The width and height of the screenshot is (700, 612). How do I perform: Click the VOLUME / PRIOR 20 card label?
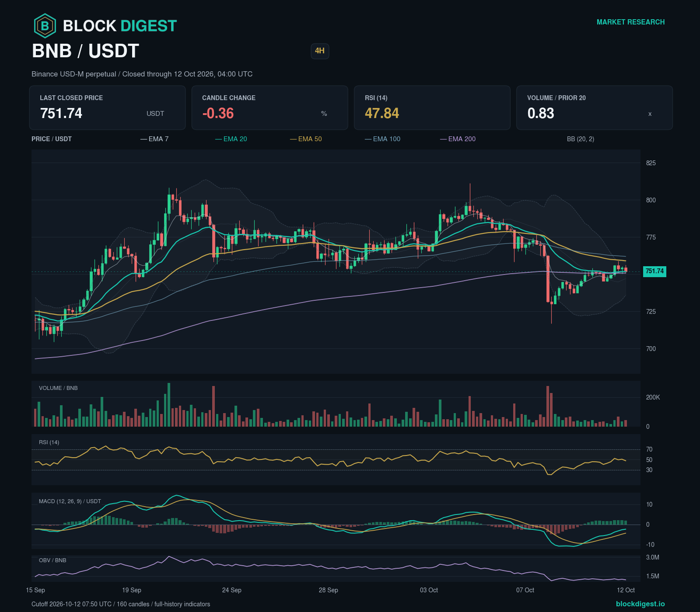[556, 98]
